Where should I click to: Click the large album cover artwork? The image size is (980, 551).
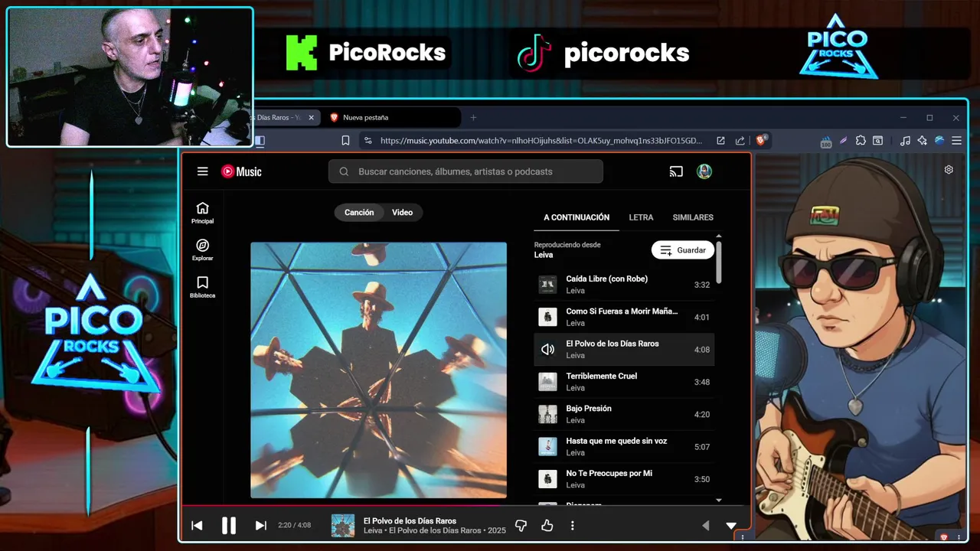coord(378,370)
